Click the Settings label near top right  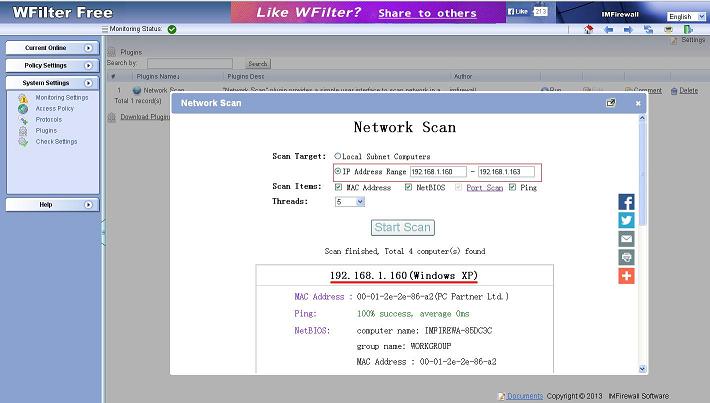click(x=693, y=40)
